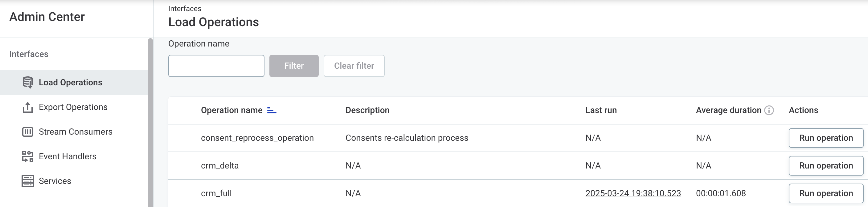
Task: Run operation for crm_full
Action: coord(825,193)
